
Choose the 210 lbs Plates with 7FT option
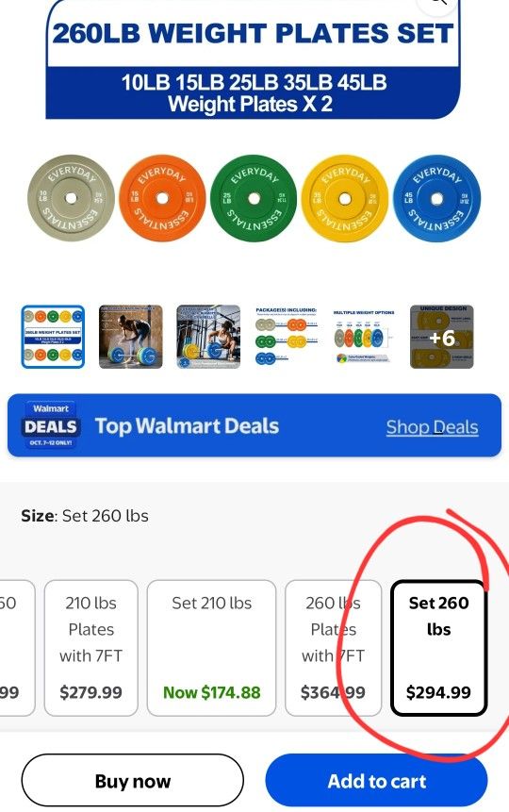coord(91,647)
